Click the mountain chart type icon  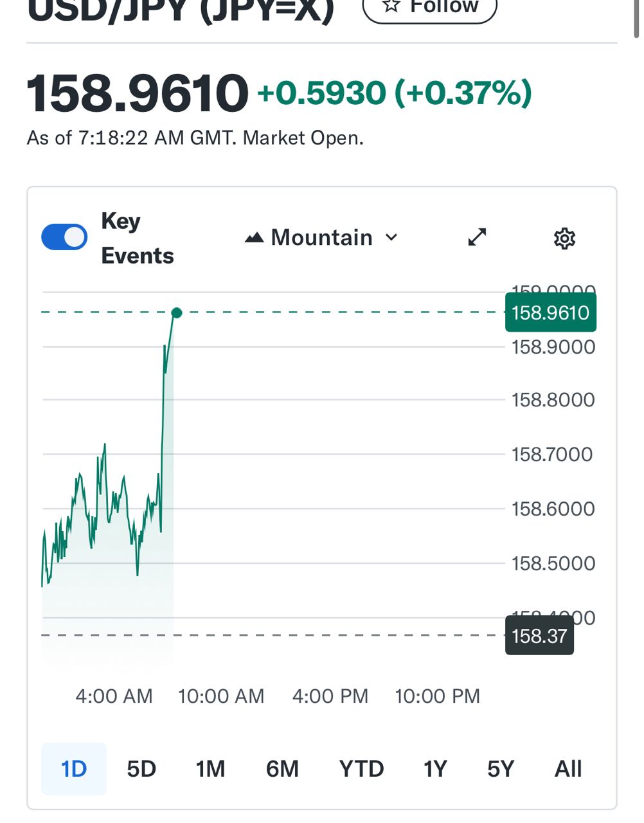255,238
